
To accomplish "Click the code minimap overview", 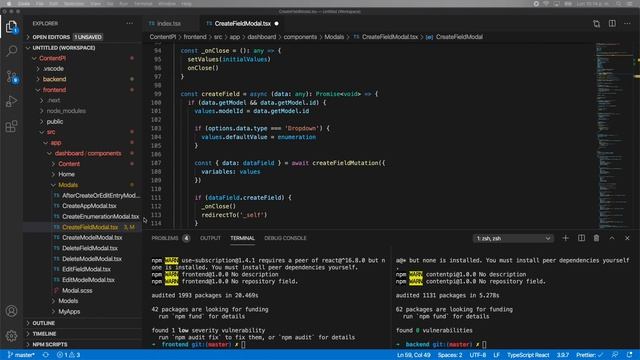I will (x=614, y=135).
